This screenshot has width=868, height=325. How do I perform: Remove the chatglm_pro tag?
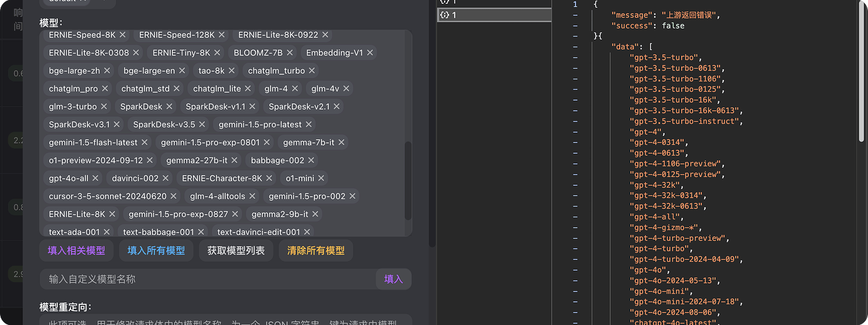coord(105,89)
